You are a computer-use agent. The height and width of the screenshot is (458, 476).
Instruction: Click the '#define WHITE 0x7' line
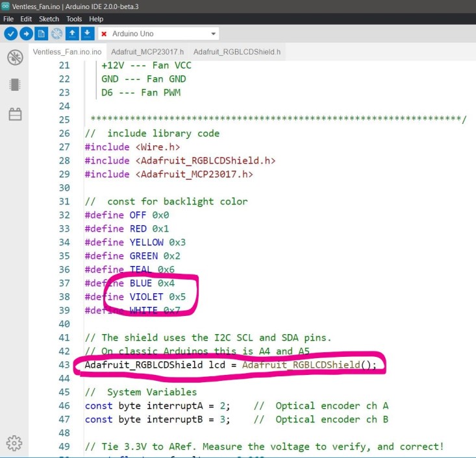tap(132, 310)
